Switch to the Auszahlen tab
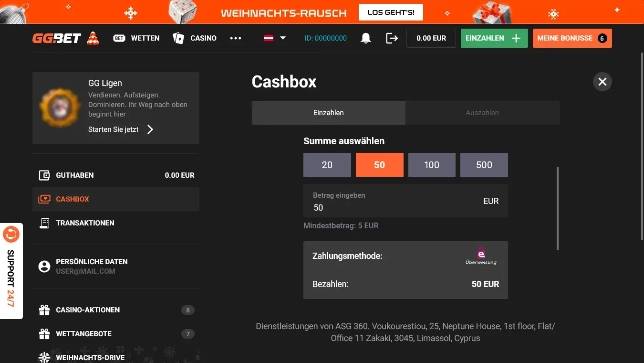The width and height of the screenshot is (644, 363). pos(482,112)
